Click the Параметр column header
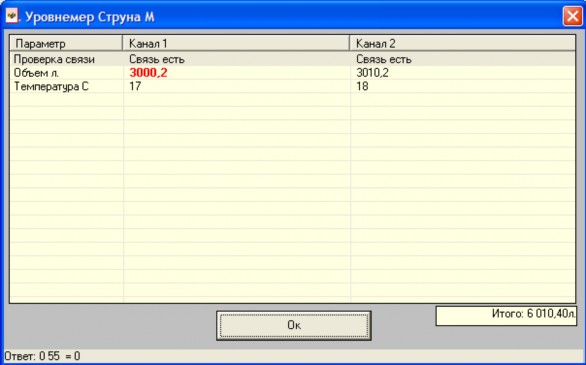586x365 pixels. tap(66, 43)
